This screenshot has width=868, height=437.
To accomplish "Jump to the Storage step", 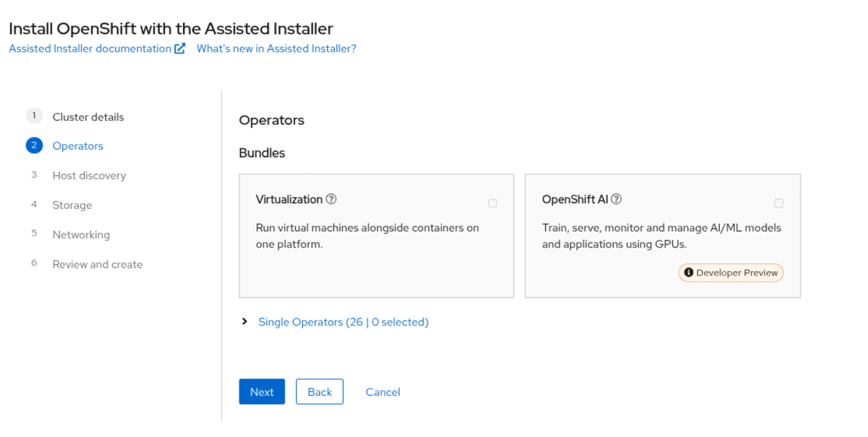I will [72, 205].
